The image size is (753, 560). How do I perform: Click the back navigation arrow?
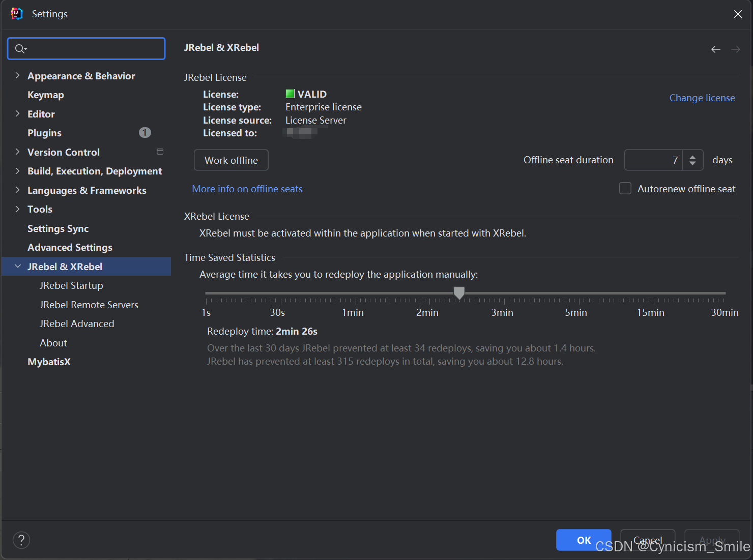[x=716, y=49]
